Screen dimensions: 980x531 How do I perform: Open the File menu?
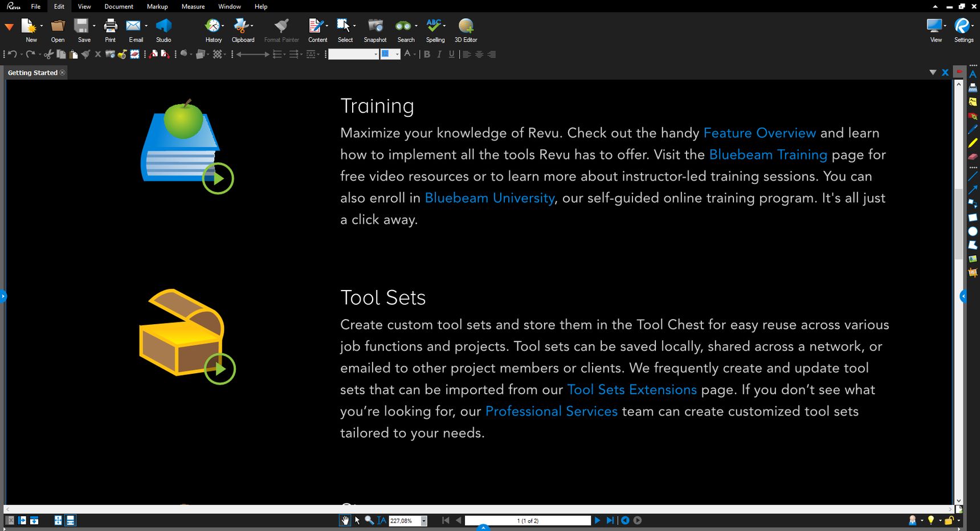[36, 6]
